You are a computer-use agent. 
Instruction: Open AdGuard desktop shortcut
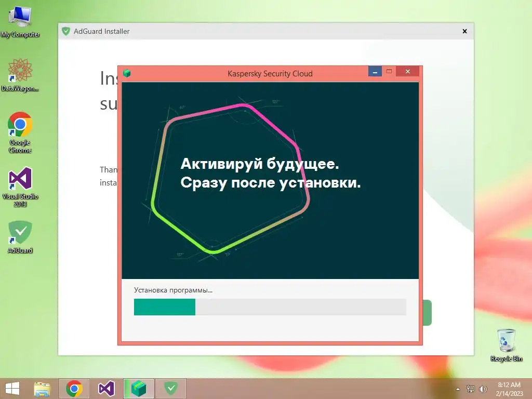pyautogui.click(x=20, y=237)
